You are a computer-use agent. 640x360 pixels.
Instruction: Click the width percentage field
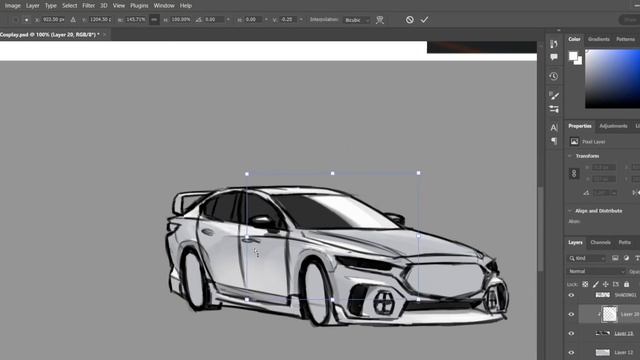[x=136, y=20]
